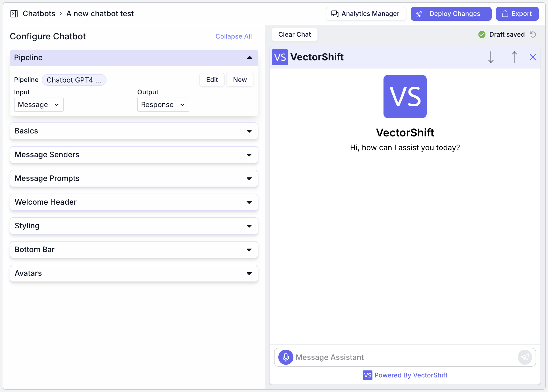This screenshot has width=548, height=392.
Task: Click the VS avatar in the chat header
Action: click(280, 57)
